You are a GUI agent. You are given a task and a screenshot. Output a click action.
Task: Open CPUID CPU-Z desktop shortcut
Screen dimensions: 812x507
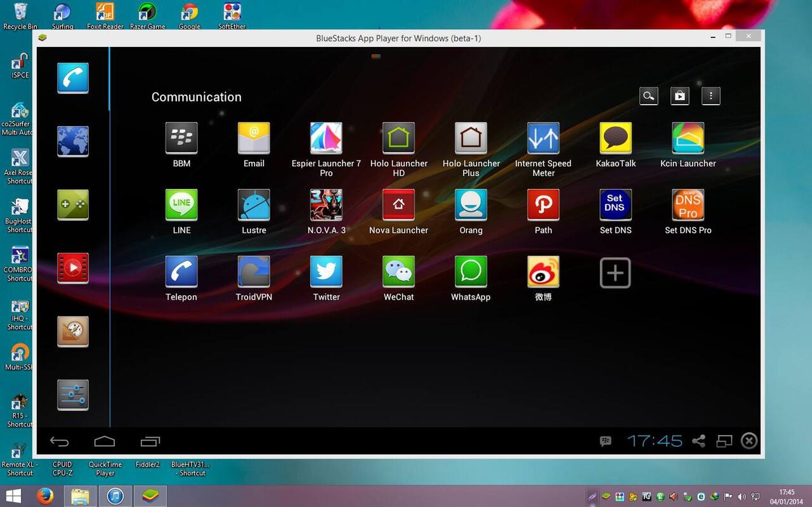[x=62, y=468]
